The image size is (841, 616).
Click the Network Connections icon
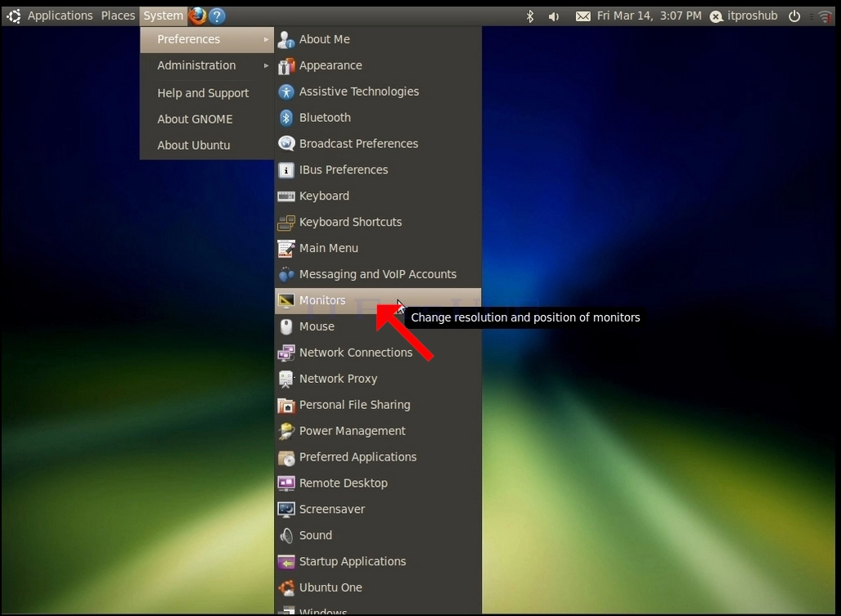point(286,353)
